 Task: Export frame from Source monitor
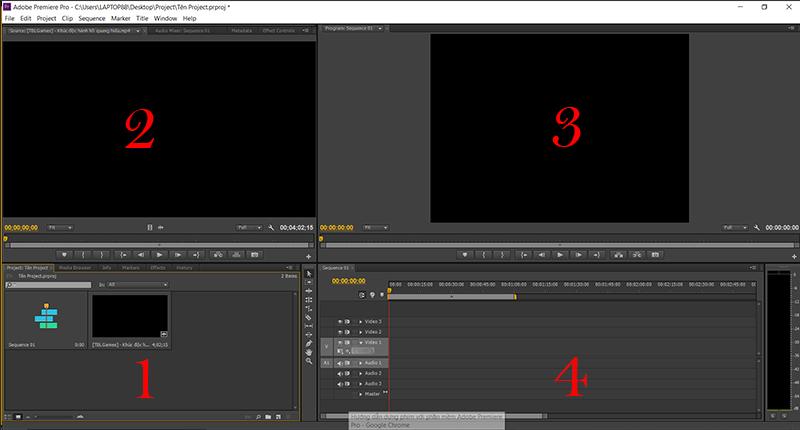[x=255, y=255]
